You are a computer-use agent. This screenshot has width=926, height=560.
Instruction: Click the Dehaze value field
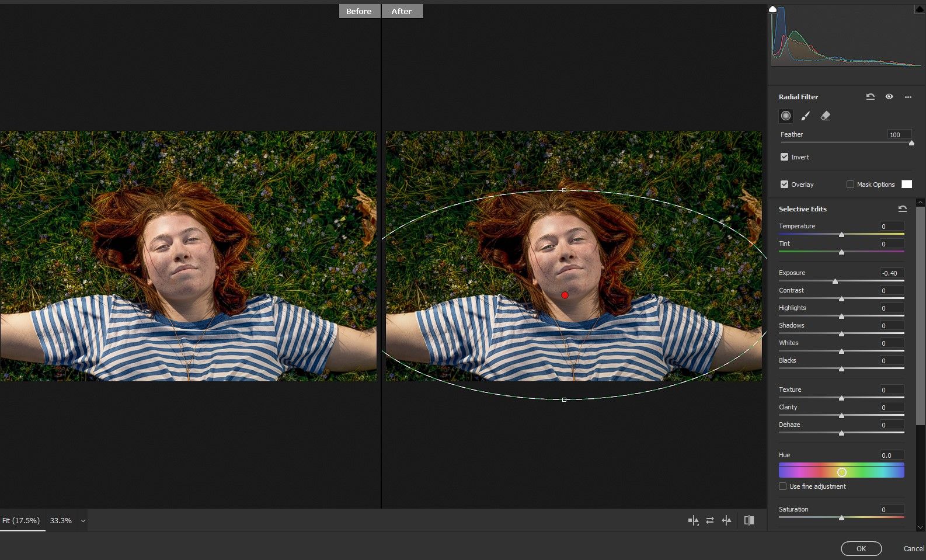[x=892, y=425]
